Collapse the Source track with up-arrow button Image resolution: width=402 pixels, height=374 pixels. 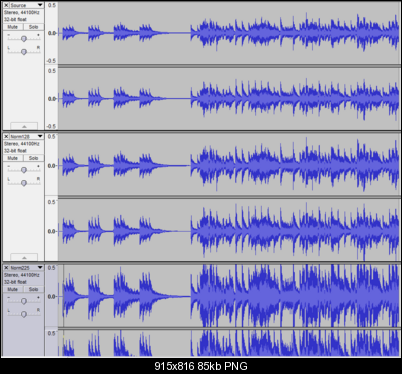tap(24, 126)
